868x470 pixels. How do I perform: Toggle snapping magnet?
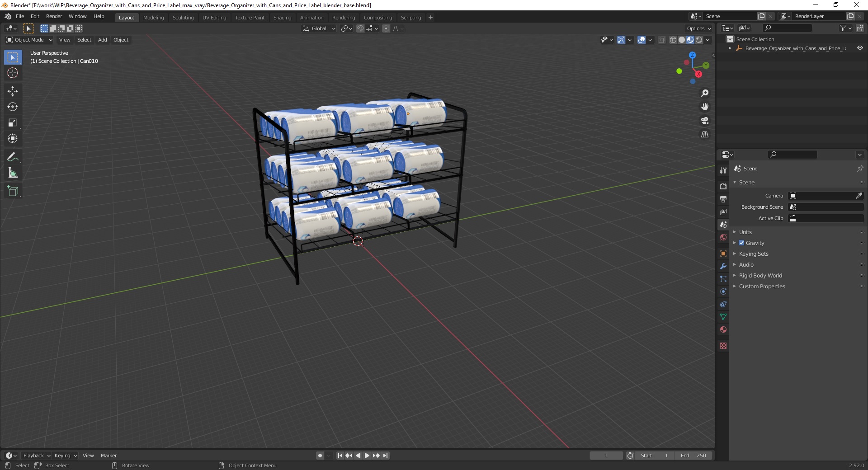click(360, 28)
